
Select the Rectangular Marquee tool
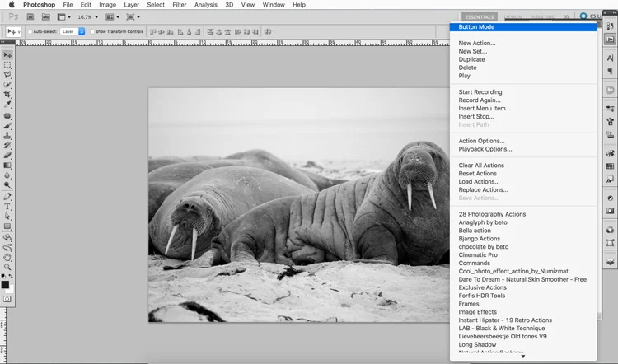pyautogui.click(x=7, y=65)
